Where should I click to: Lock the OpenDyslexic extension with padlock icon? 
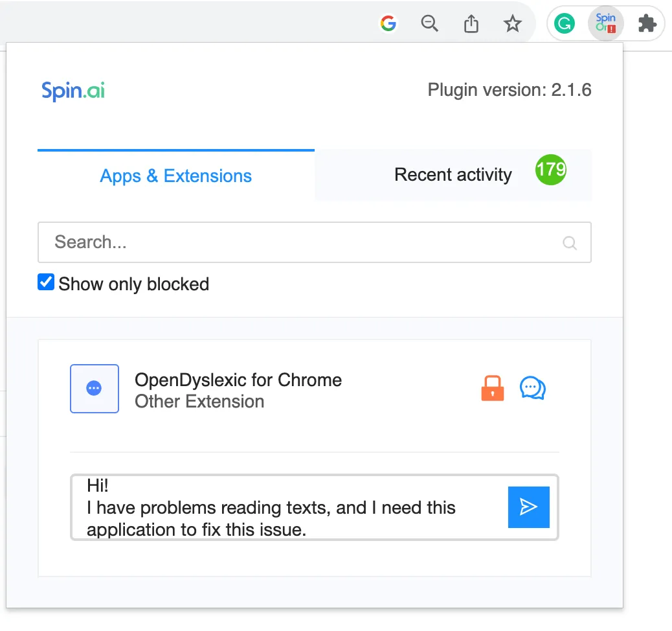(x=492, y=387)
